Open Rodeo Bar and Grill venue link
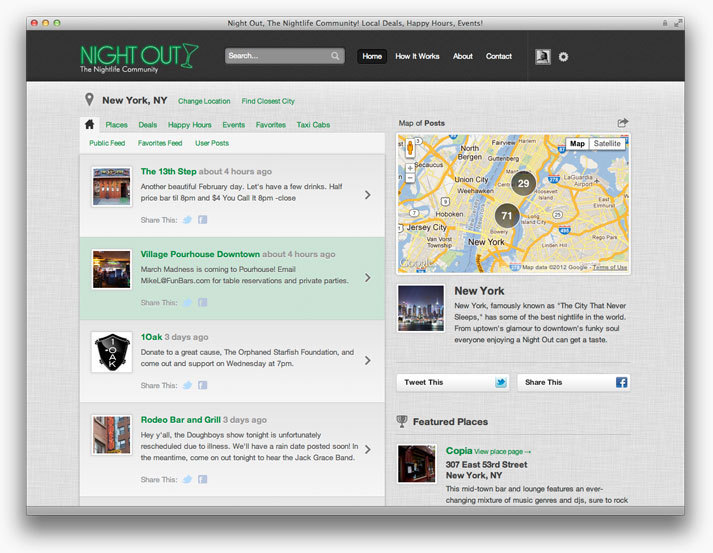Viewport: 713px width, 553px height. tap(181, 420)
